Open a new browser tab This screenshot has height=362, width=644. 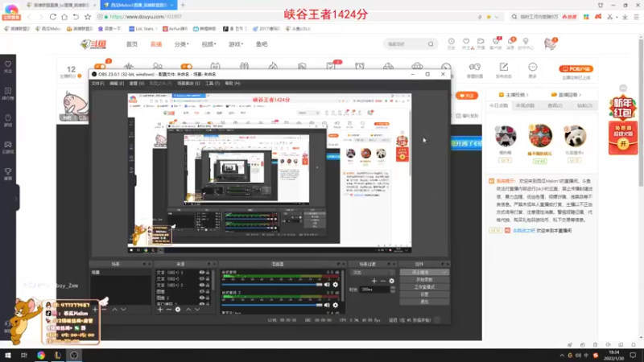(183, 5)
